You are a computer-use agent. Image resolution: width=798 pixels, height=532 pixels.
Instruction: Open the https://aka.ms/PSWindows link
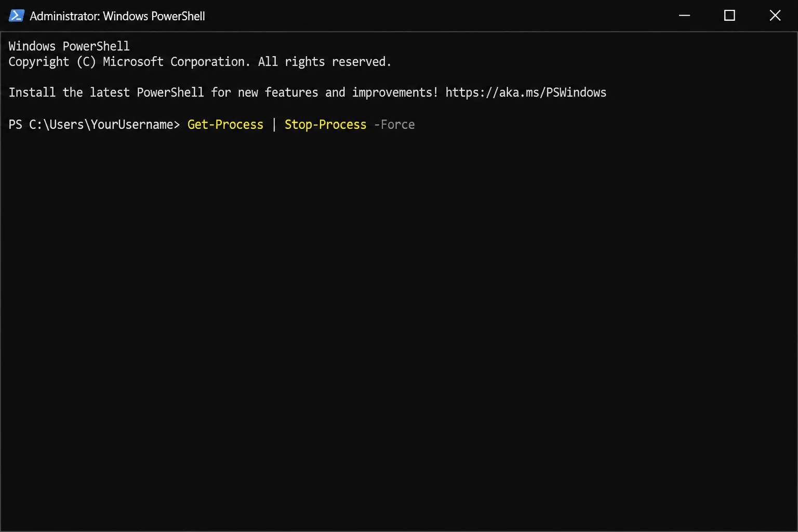[526, 92]
